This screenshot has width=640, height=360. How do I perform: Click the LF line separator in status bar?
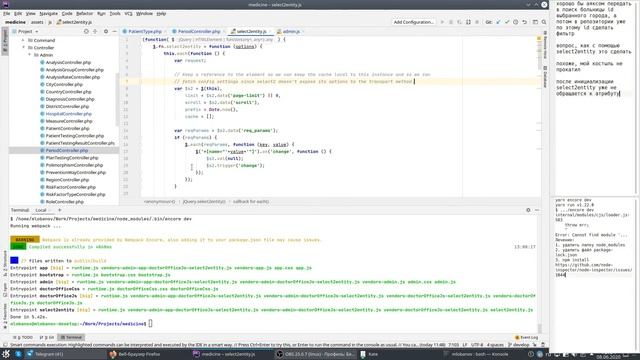(x=464, y=345)
